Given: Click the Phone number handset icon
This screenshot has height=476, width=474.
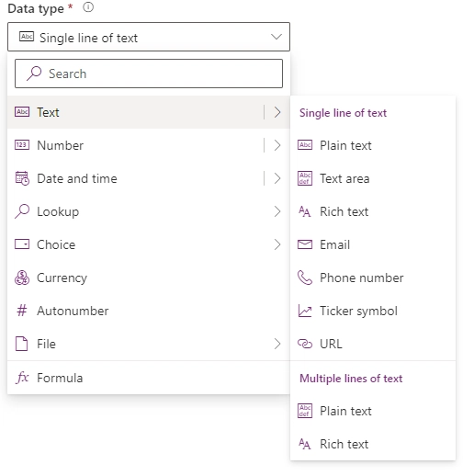Looking at the screenshot, I should [x=305, y=278].
